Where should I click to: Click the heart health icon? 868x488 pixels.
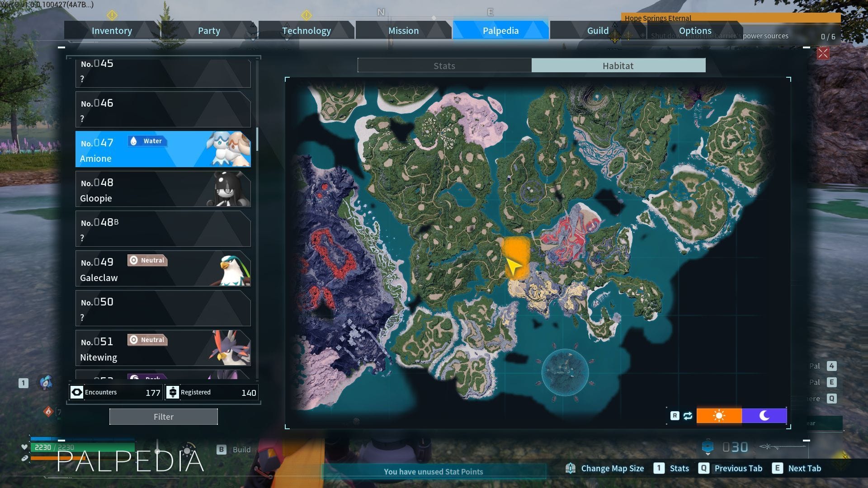click(x=24, y=447)
